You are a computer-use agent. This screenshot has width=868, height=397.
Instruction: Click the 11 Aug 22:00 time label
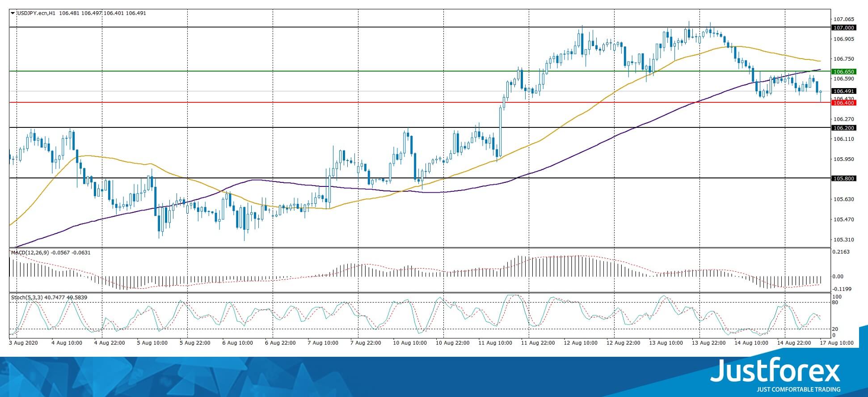tap(538, 343)
